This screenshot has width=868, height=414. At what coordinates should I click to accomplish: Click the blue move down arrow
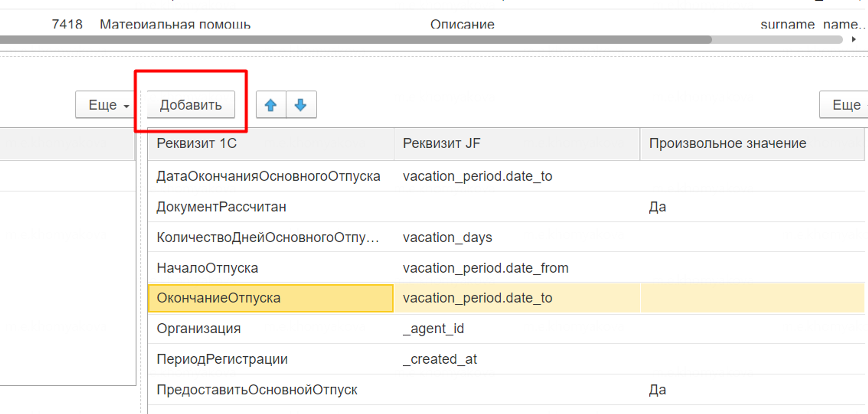pyautogui.click(x=301, y=105)
